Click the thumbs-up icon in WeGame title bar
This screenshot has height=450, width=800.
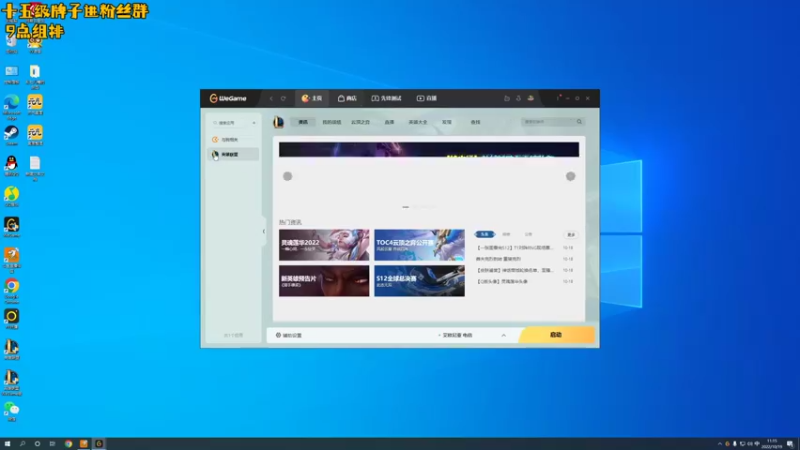507,98
